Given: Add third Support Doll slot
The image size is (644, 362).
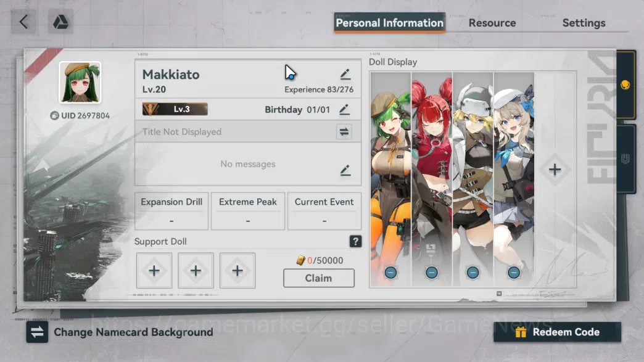Looking at the screenshot, I should point(237,271).
